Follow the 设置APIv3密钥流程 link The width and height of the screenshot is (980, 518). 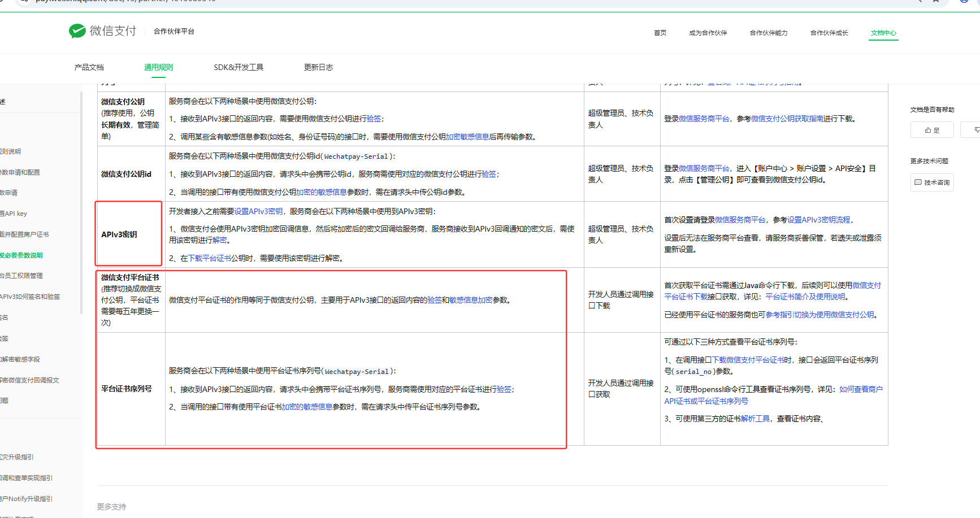coord(819,220)
